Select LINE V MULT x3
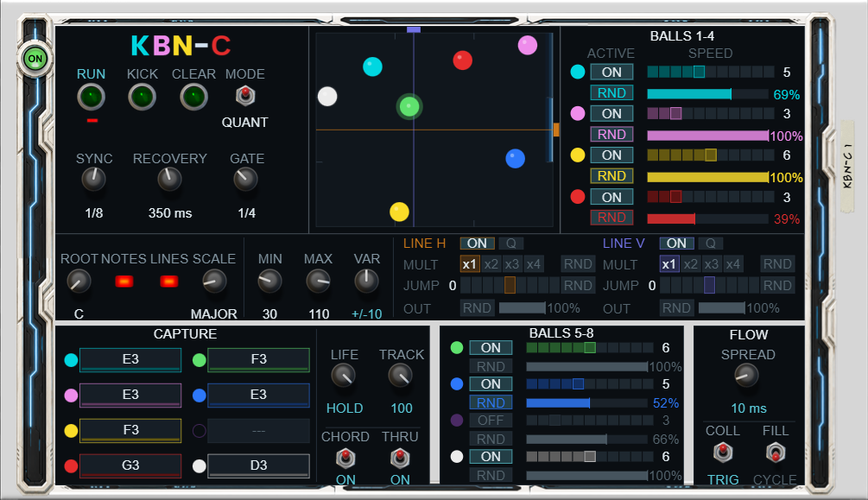 point(712,264)
